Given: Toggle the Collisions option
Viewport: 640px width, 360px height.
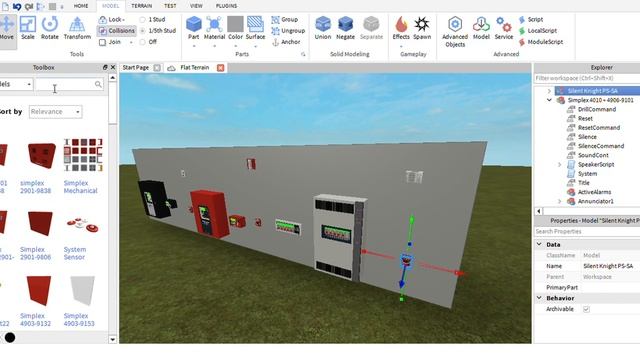Looking at the screenshot, I should point(117,31).
